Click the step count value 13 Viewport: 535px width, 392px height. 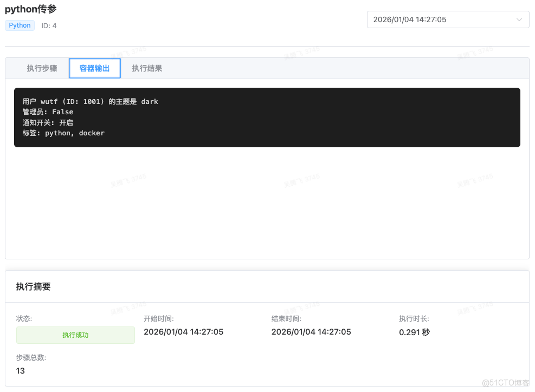click(21, 371)
